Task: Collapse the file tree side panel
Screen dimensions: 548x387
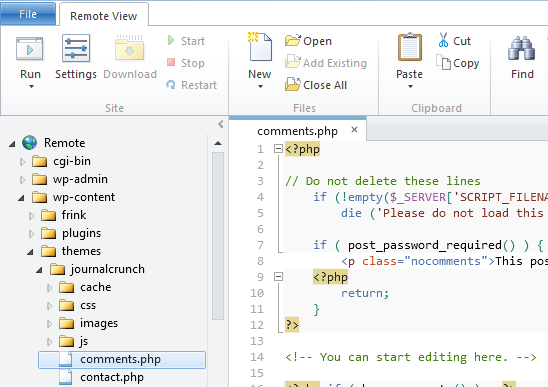Action: (221, 124)
